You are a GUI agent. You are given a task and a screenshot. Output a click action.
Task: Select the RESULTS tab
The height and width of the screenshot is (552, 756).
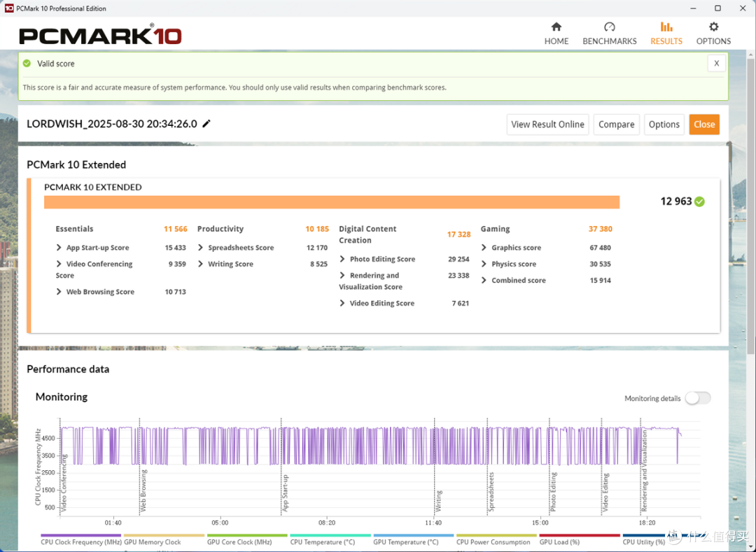pos(666,34)
